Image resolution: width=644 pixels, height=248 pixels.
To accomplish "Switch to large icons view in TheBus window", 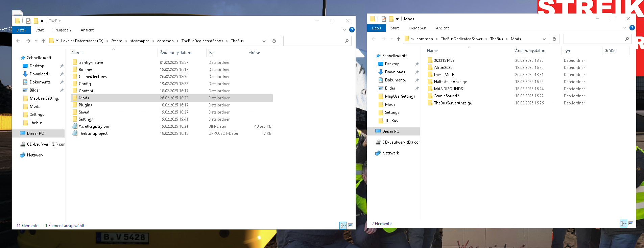I will pos(351,225).
